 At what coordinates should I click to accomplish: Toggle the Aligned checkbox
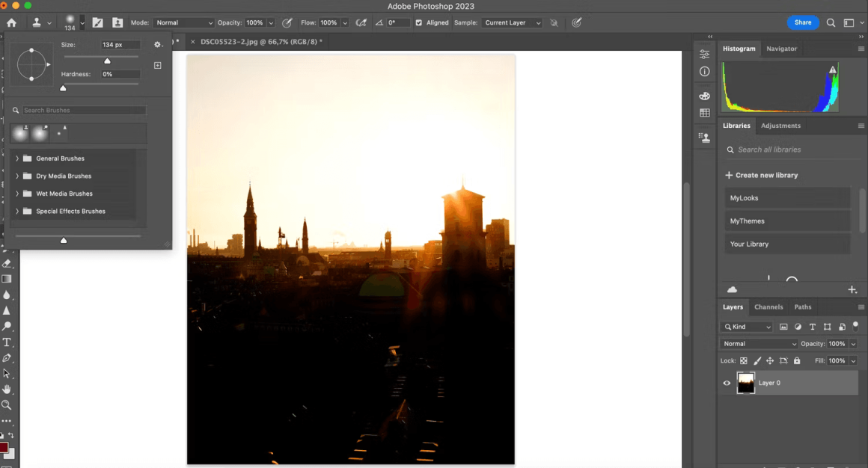[x=418, y=22]
